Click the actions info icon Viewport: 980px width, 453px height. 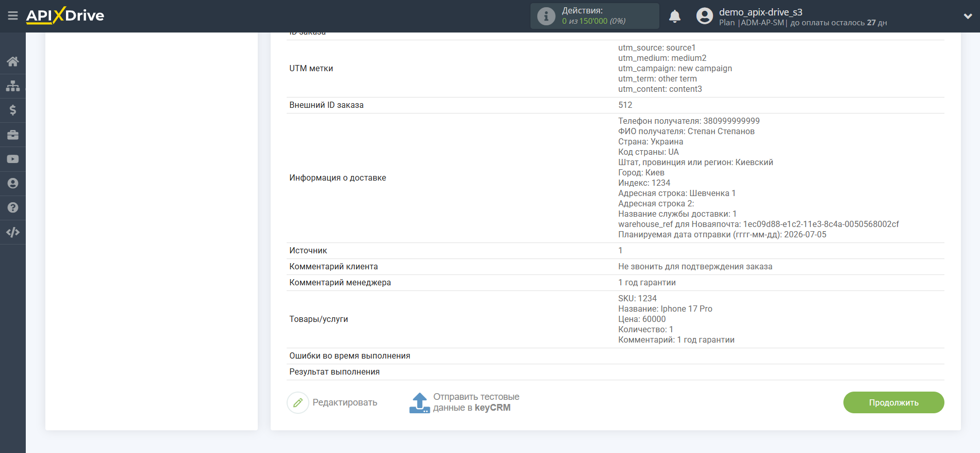pyautogui.click(x=546, y=16)
